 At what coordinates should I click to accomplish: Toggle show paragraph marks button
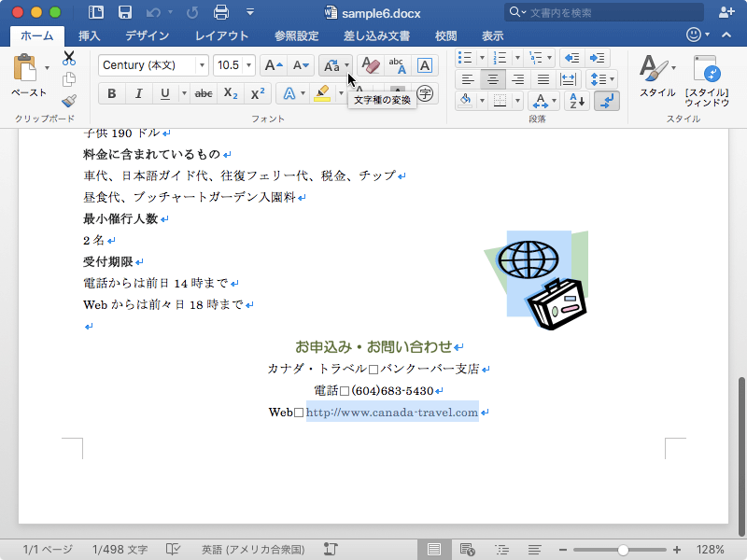point(606,101)
